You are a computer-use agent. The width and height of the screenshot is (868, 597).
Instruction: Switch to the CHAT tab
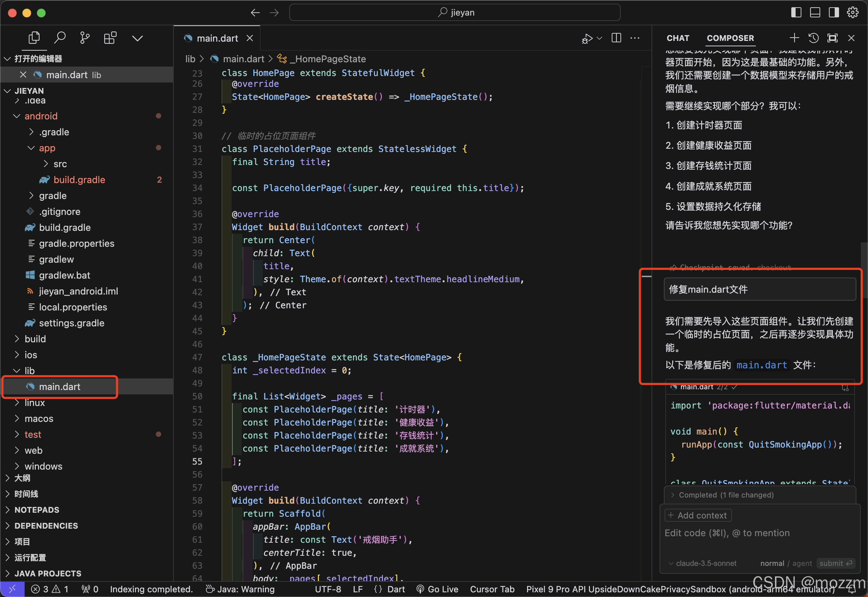pyautogui.click(x=678, y=38)
